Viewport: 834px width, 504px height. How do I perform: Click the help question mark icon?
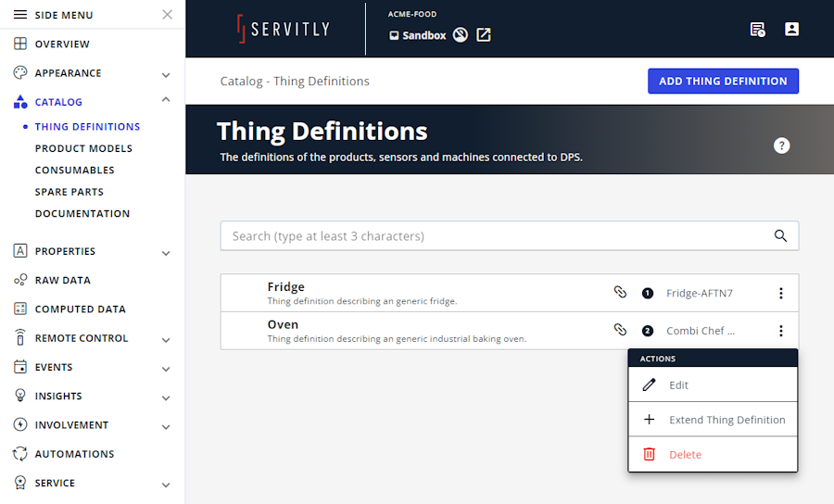(781, 145)
